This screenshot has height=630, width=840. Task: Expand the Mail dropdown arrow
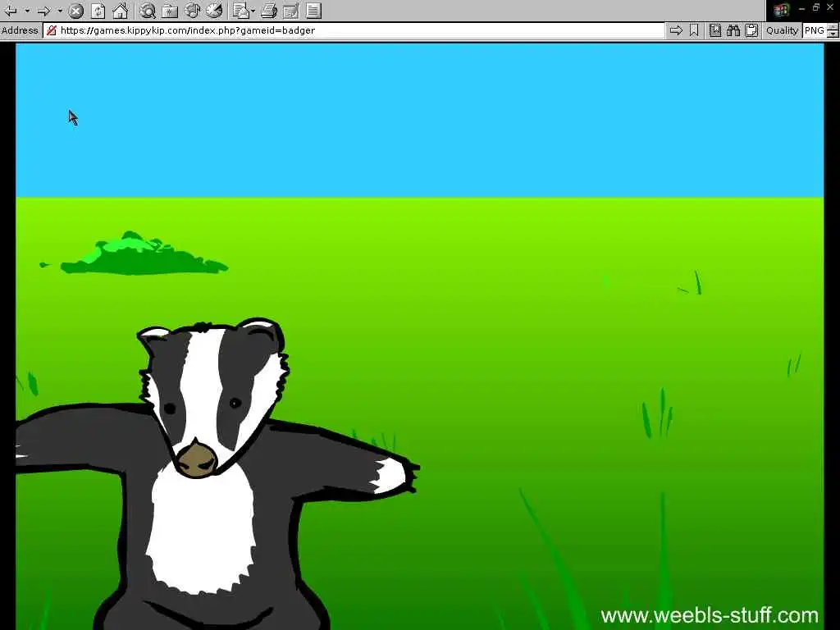tap(253, 10)
